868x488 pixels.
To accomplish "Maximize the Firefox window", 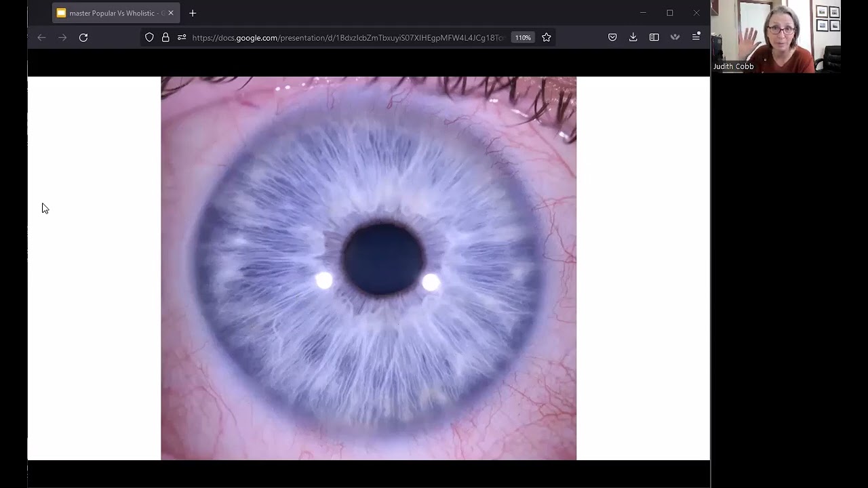I will (x=670, y=13).
